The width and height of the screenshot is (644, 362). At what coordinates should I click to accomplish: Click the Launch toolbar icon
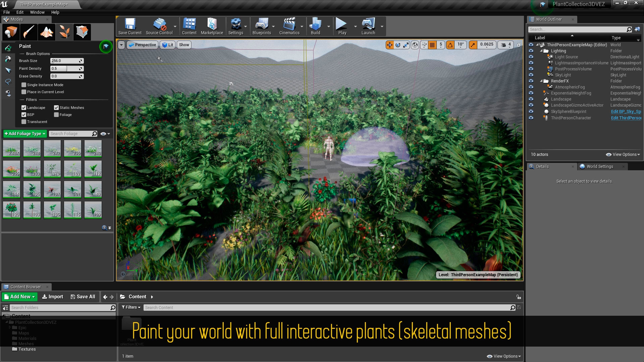click(368, 26)
